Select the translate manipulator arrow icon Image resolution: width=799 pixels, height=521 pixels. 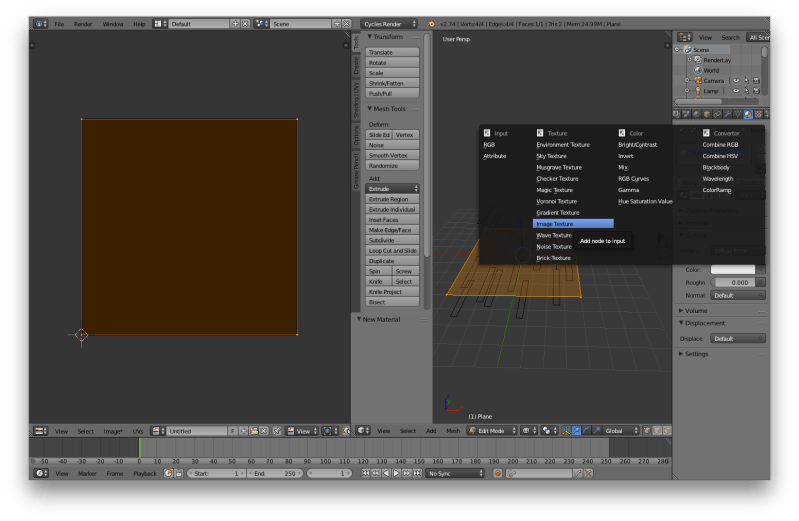click(x=576, y=431)
